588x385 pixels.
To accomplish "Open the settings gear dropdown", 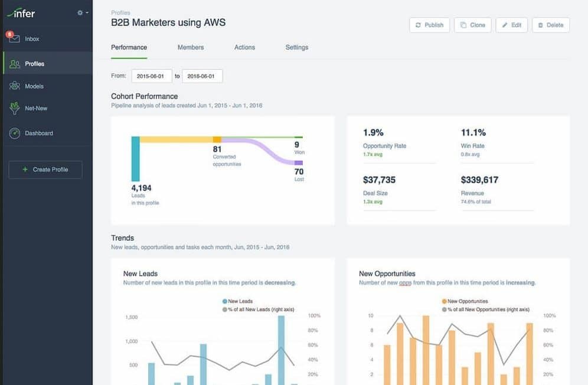I will (x=82, y=12).
